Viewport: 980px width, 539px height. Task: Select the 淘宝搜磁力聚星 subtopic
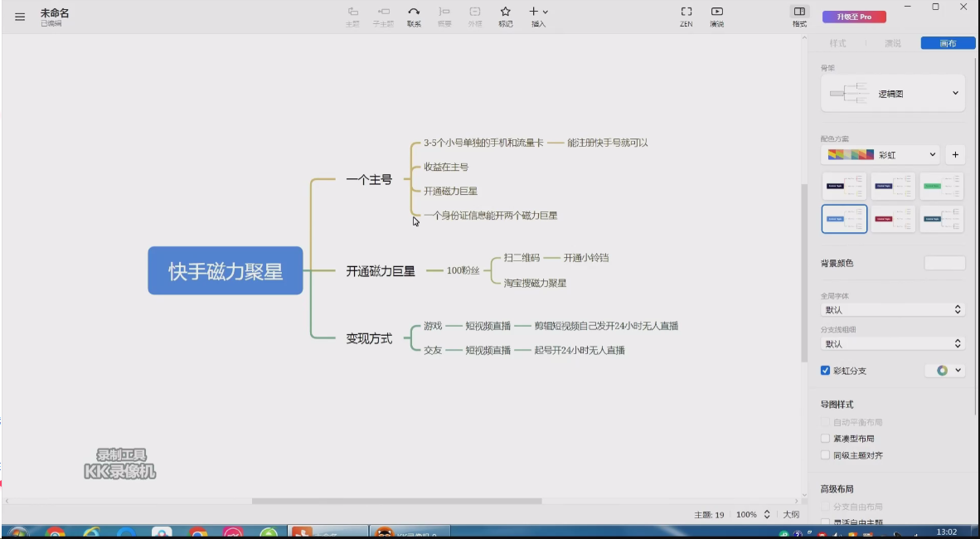pos(535,284)
